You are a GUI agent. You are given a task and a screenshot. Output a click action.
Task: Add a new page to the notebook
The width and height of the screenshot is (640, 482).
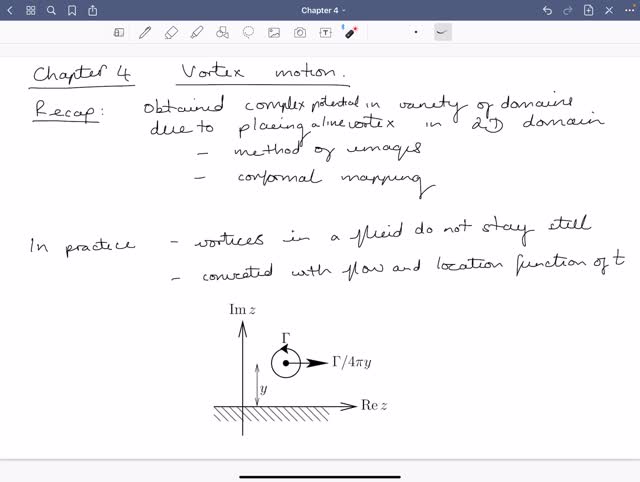pyautogui.click(x=590, y=10)
